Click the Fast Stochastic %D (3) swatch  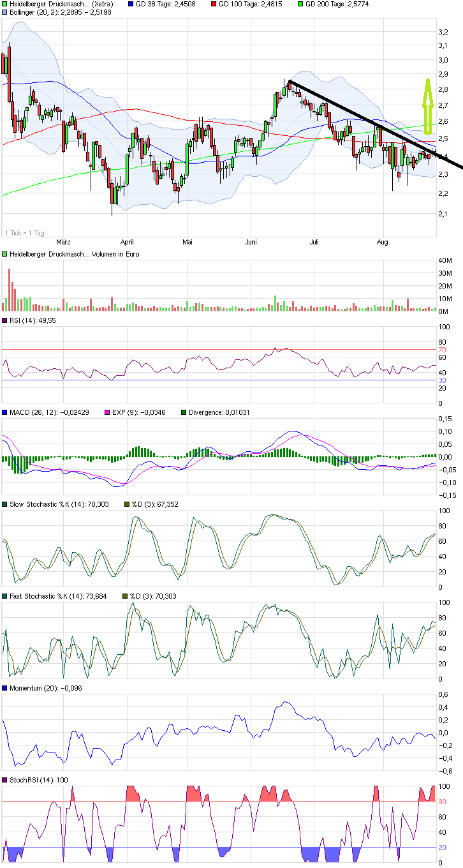pos(125,596)
